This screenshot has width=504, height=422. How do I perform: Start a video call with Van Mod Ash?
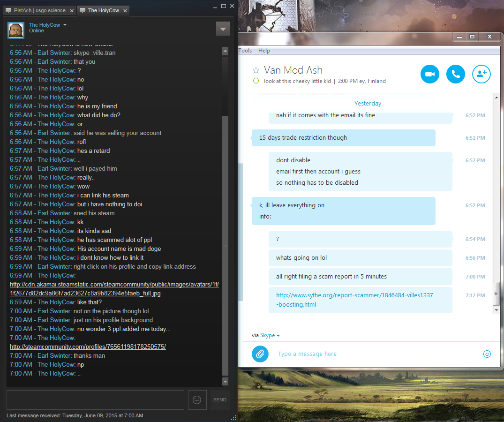coord(430,74)
